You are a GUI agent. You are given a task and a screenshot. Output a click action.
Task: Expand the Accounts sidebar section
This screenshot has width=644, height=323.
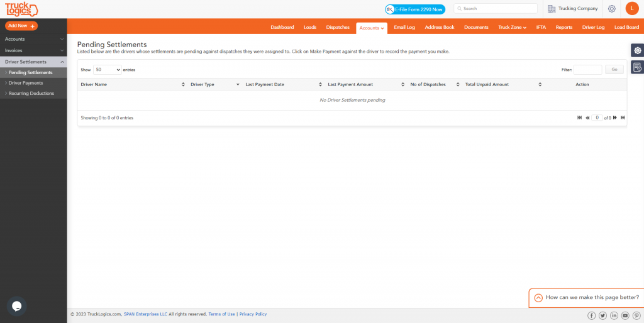point(33,39)
